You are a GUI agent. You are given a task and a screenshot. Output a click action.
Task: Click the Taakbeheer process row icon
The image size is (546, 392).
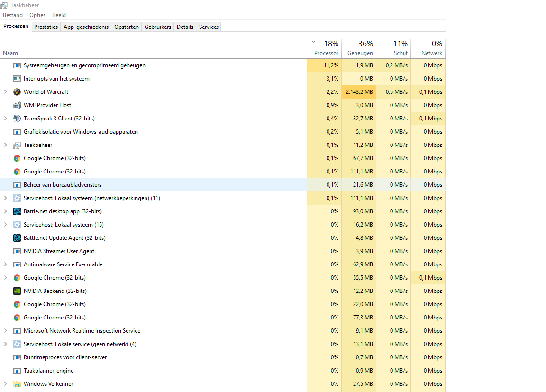point(17,145)
